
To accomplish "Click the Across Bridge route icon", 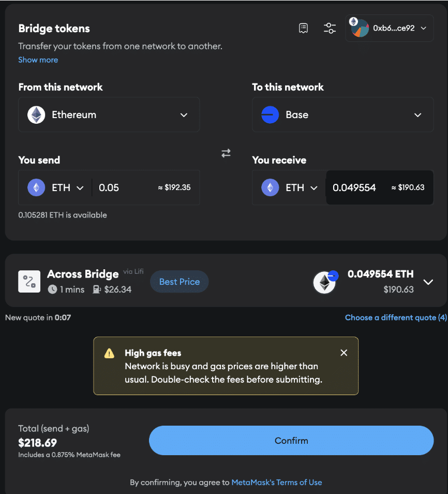I will (x=29, y=282).
